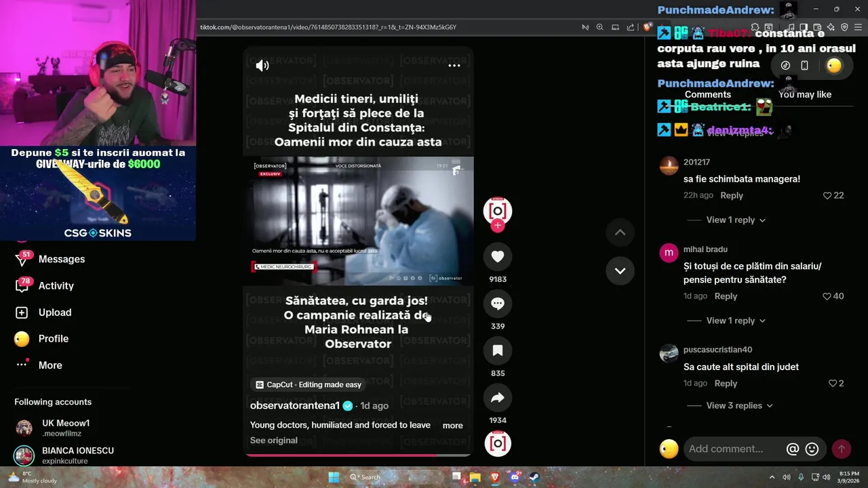Play or pause via the video frame
The width and height of the screenshot is (868, 488).
tap(358, 220)
